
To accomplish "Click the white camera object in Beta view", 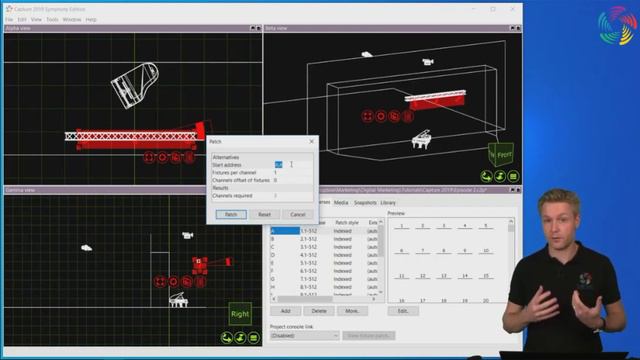I will coord(428,62).
